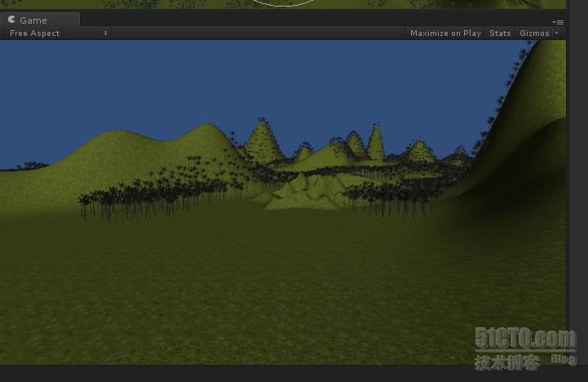This screenshot has width=588, height=382.
Task: Toggle Gizmos in Game view
Action: click(x=534, y=33)
